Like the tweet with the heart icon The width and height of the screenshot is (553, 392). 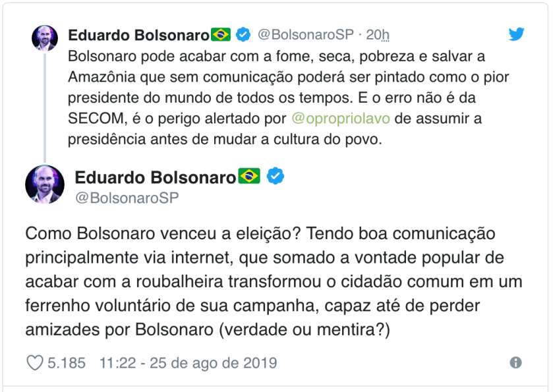point(34,363)
